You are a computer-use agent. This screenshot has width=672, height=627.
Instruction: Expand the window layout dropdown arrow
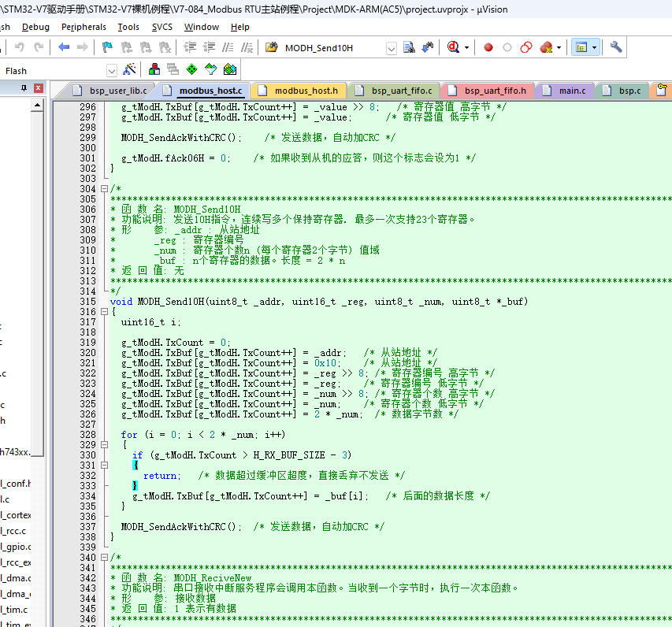pos(594,47)
